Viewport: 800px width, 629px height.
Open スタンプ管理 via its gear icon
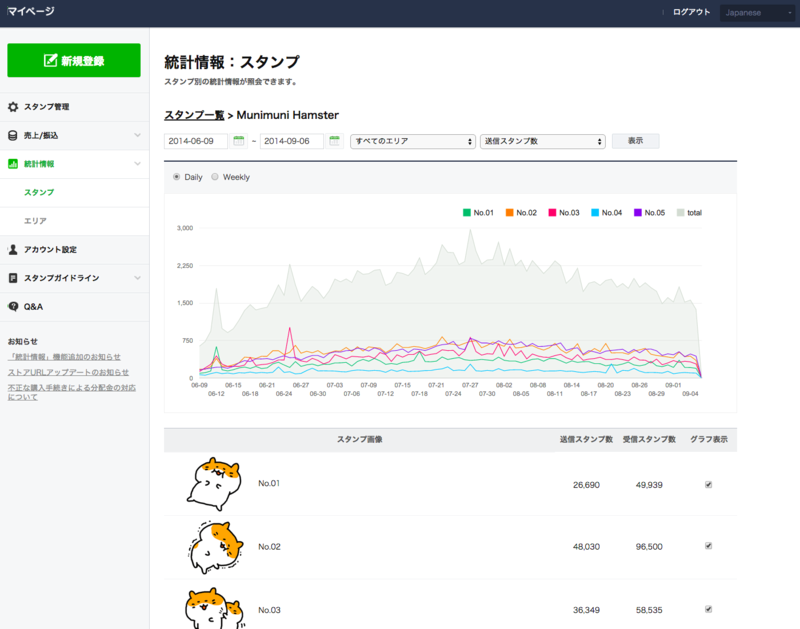point(13,107)
